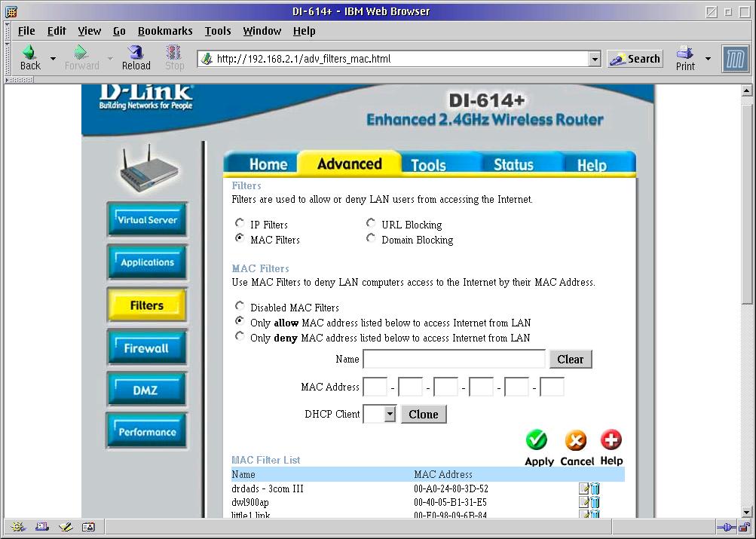Switch to the router Home tab
Viewport: 756px width, 539px height.
tap(265, 163)
